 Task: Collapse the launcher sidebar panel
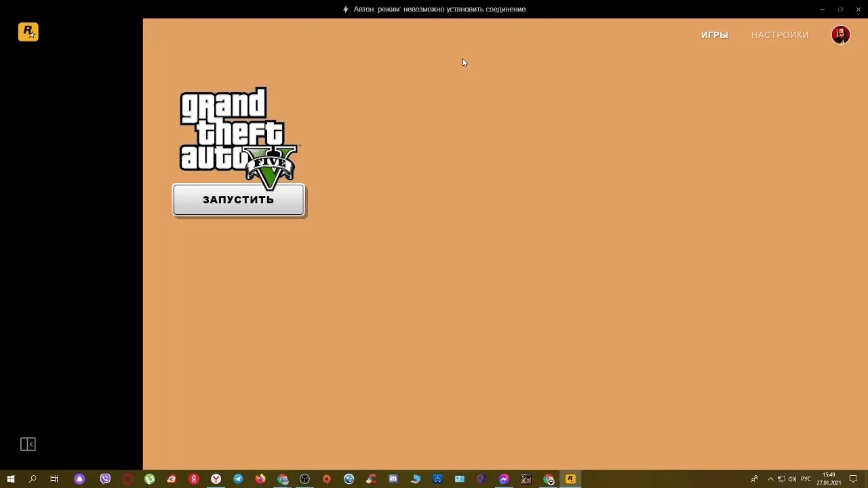(x=28, y=444)
